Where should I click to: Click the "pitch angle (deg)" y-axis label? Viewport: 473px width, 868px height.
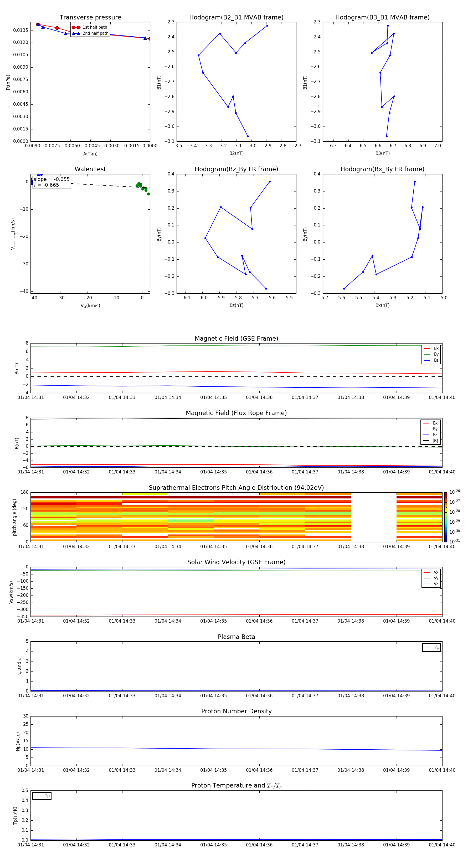tap(15, 517)
